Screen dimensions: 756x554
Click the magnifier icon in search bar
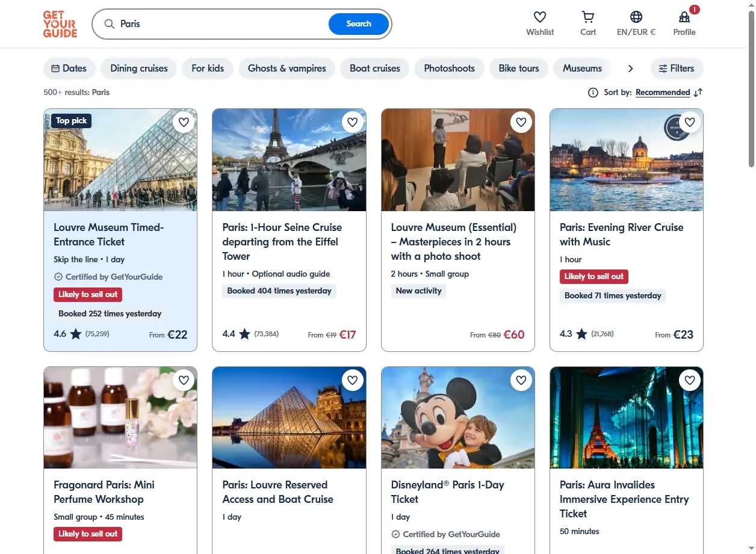click(x=109, y=24)
